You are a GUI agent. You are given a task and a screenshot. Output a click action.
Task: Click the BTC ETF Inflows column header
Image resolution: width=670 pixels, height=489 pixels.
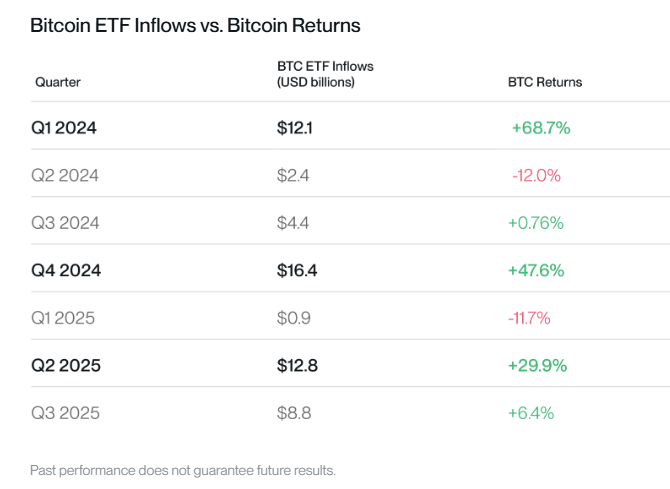coord(324,74)
